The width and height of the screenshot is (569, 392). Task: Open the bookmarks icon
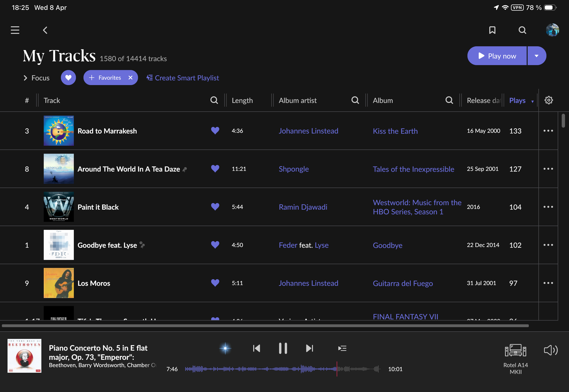coord(492,30)
